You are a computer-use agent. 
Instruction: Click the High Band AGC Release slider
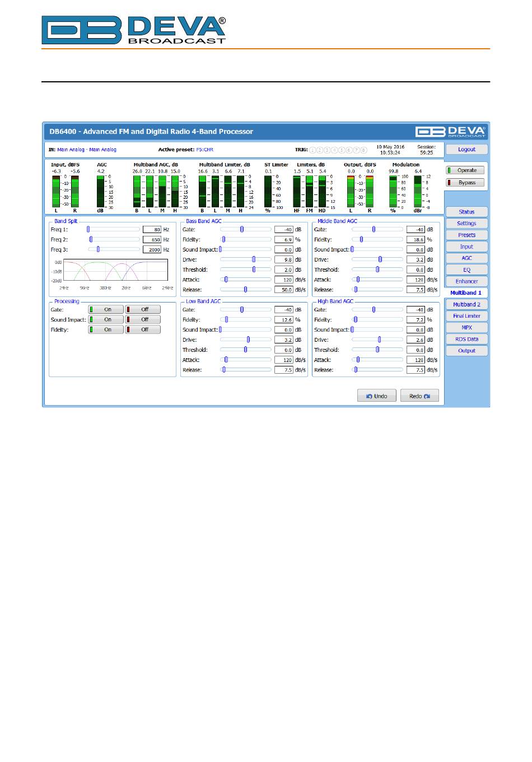click(x=377, y=370)
